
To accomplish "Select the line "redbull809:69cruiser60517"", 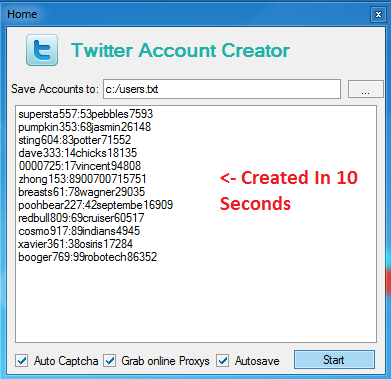I will pos(81,218).
